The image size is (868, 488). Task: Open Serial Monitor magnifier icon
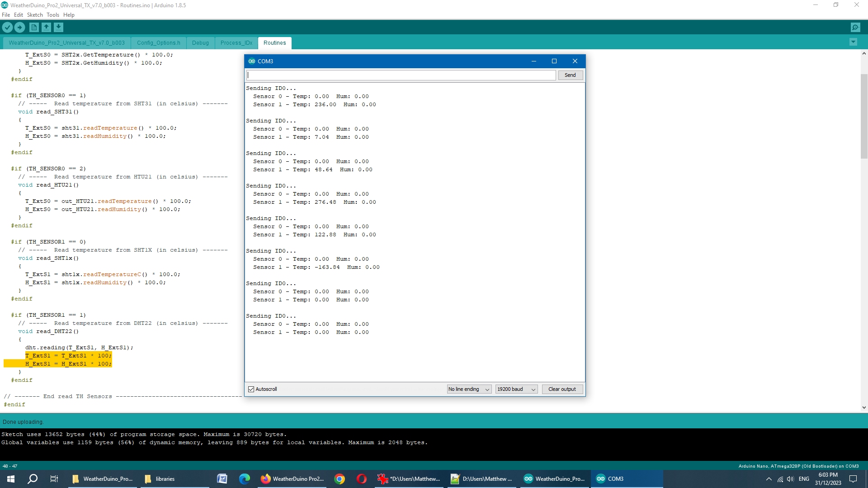[855, 28]
